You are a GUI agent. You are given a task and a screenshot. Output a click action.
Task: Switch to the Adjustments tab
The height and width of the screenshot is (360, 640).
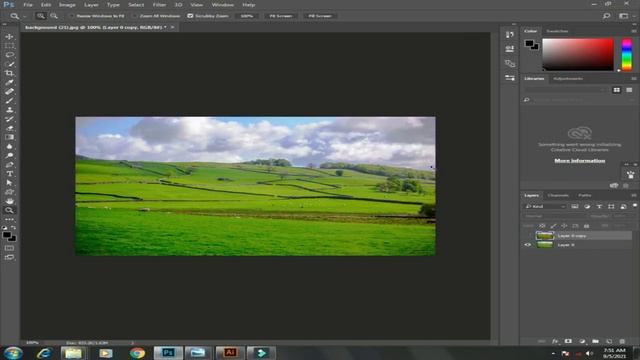(568, 78)
